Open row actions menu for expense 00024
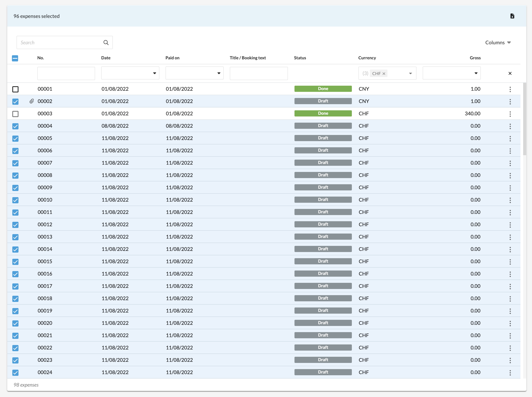 tap(510, 373)
